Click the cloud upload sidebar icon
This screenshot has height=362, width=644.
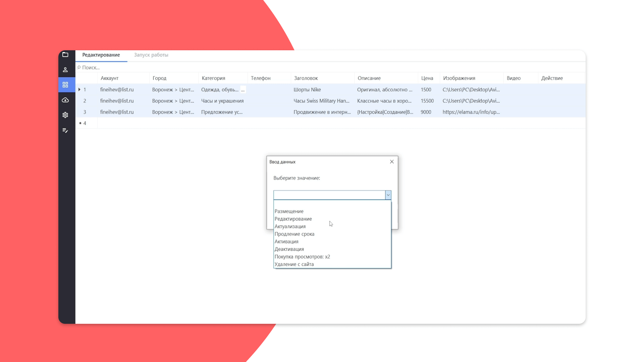coord(65,100)
